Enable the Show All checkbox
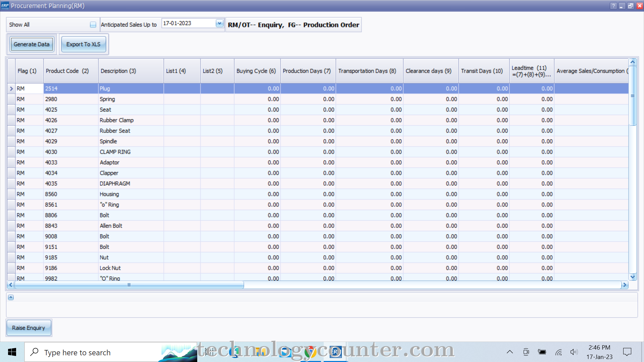 coord(93,24)
